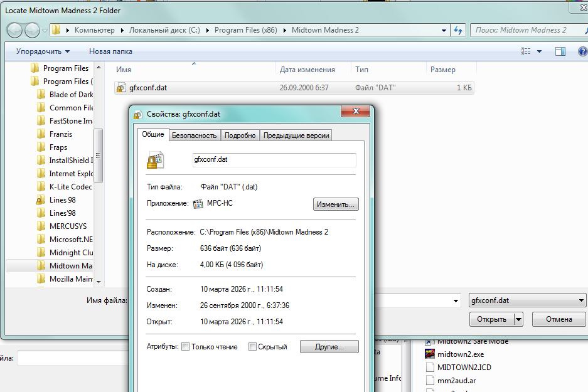Close the Свойства: gfxconf.dat dialog

click(x=356, y=111)
